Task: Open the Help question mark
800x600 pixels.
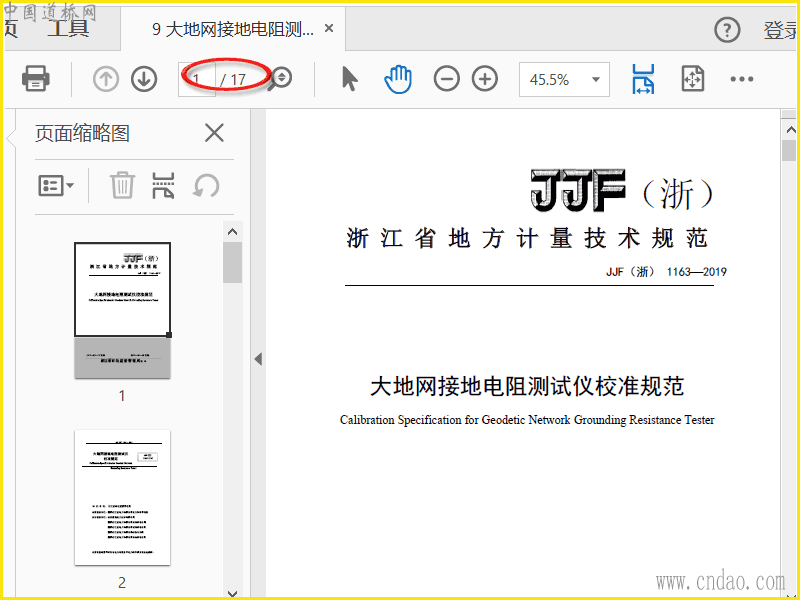Action: click(x=727, y=31)
